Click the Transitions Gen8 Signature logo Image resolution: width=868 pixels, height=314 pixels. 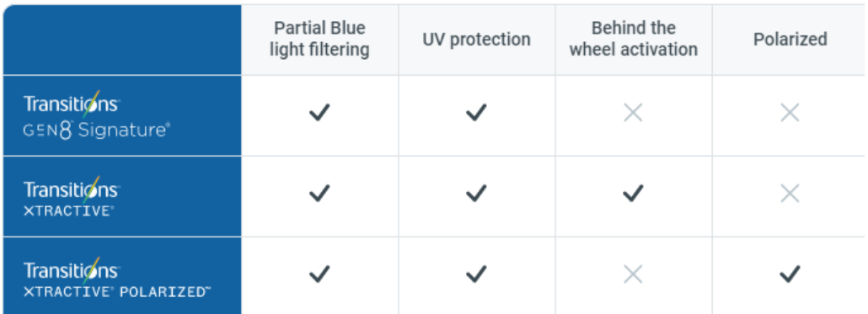coord(97,115)
